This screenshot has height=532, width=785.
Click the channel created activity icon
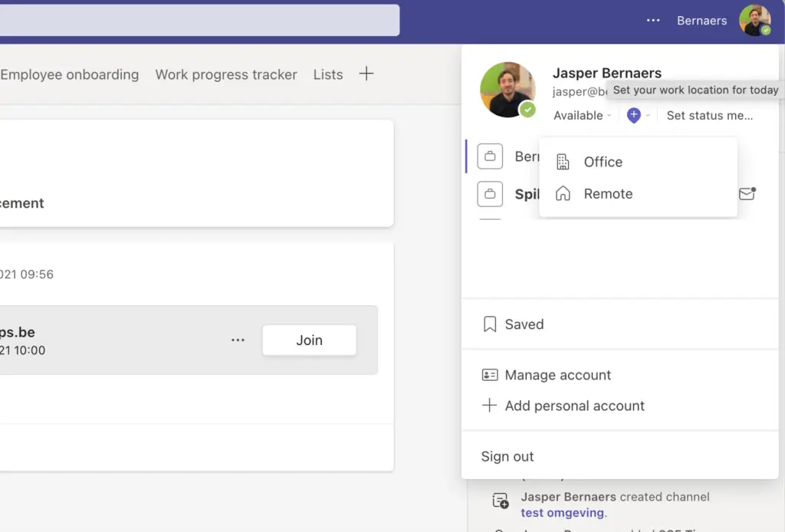point(500,500)
